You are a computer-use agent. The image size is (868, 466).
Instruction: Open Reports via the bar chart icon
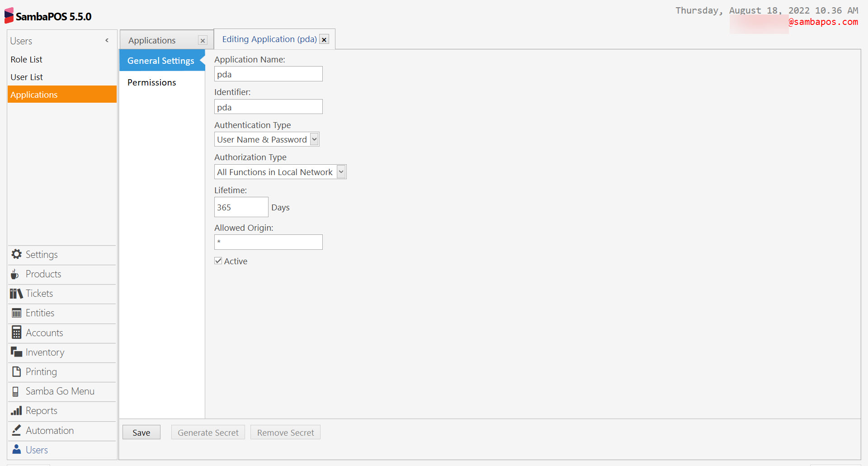pyautogui.click(x=16, y=410)
